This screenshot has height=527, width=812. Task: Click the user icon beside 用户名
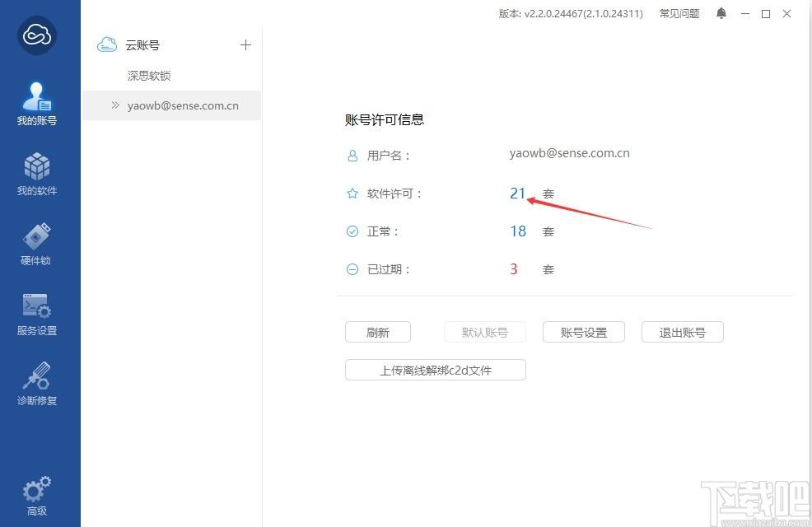coord(352,156)
